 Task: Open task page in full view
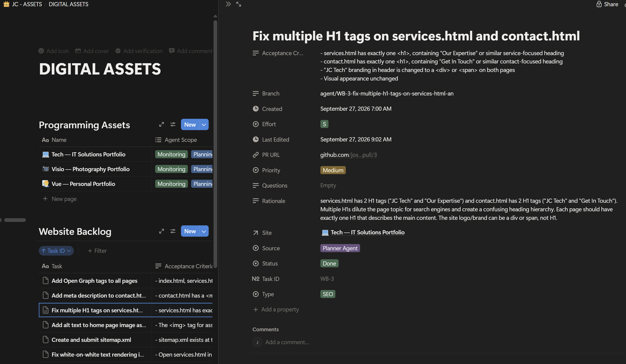[x=239, y=4]
